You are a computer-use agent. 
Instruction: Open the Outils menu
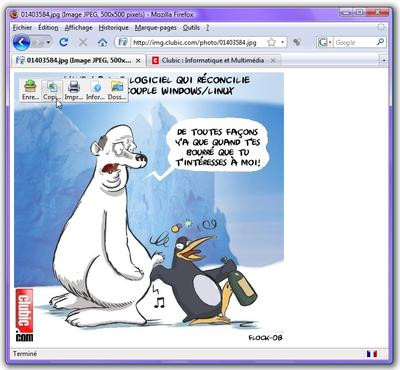point(191,28)
